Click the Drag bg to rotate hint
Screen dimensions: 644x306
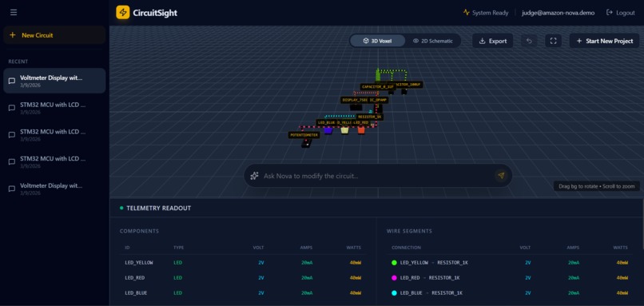click(597, 186)
